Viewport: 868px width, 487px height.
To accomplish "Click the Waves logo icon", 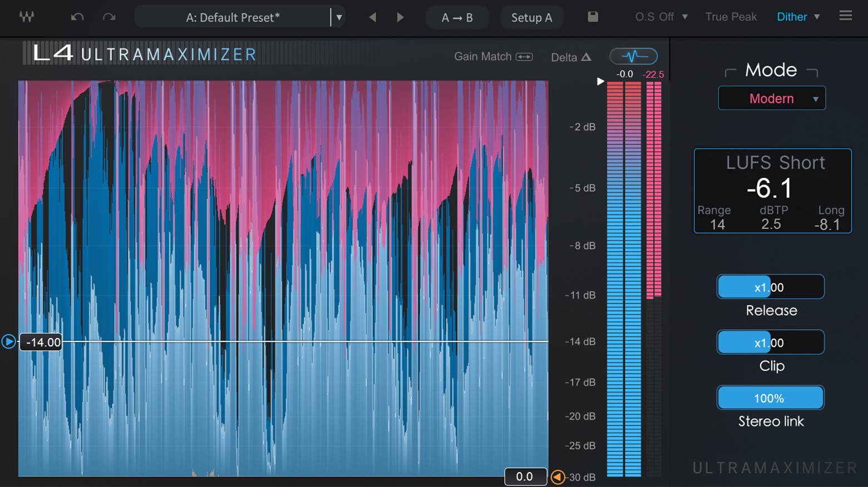I will (x=26, y=17).
